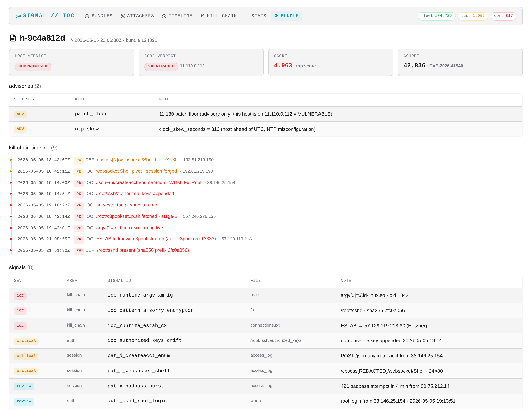Viewport: 532px width, 411px height.
Task: Click the COMPROMISED host verdict badge
Action: [33, 66]
